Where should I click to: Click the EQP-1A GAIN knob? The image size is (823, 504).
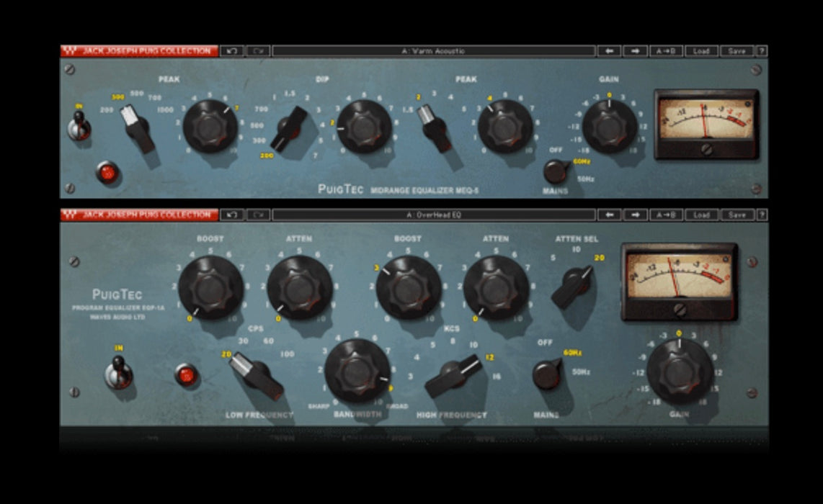point(680,372)
